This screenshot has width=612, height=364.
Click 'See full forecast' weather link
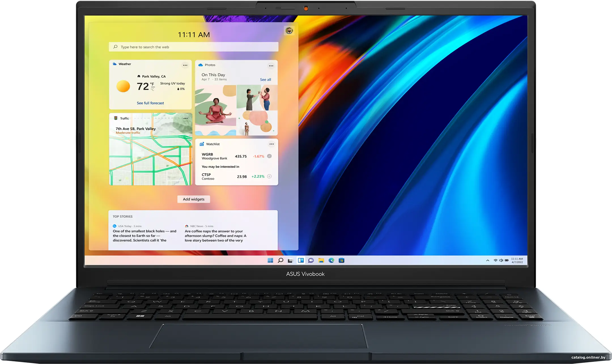coord(150,103)
